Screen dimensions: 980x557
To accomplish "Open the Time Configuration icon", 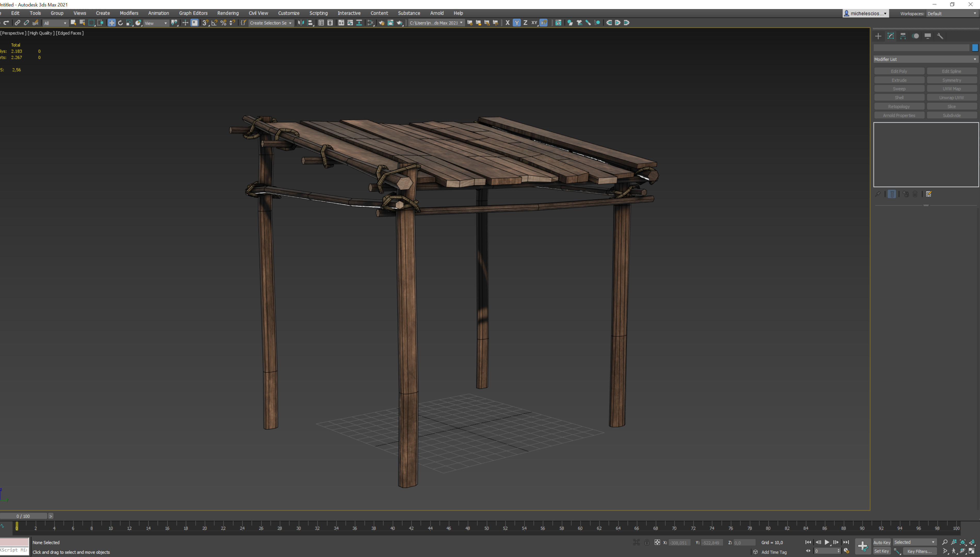I will (846, 551).
